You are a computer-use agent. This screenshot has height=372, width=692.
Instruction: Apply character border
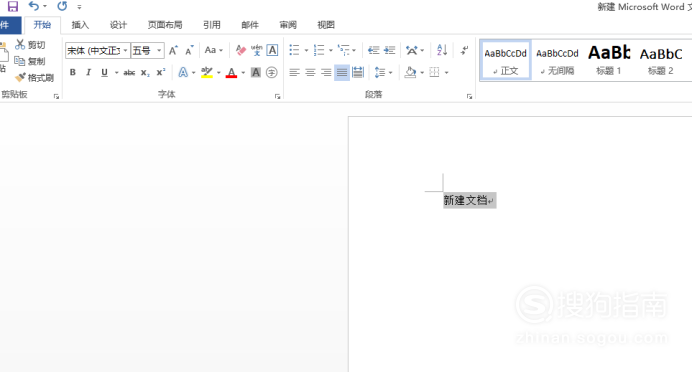pyautogui.click(x=272, y=50)
